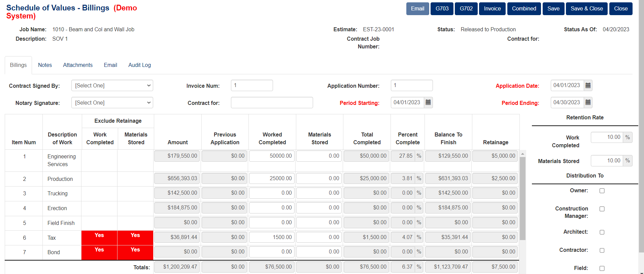Open the Notary Signature dropdown
The image size is (644, 274).
(112, 103)
